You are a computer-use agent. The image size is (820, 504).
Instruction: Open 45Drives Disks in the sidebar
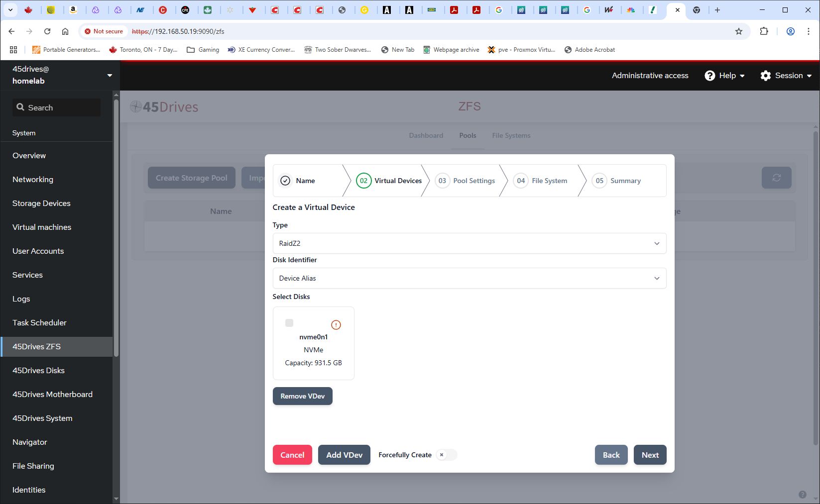56,371
